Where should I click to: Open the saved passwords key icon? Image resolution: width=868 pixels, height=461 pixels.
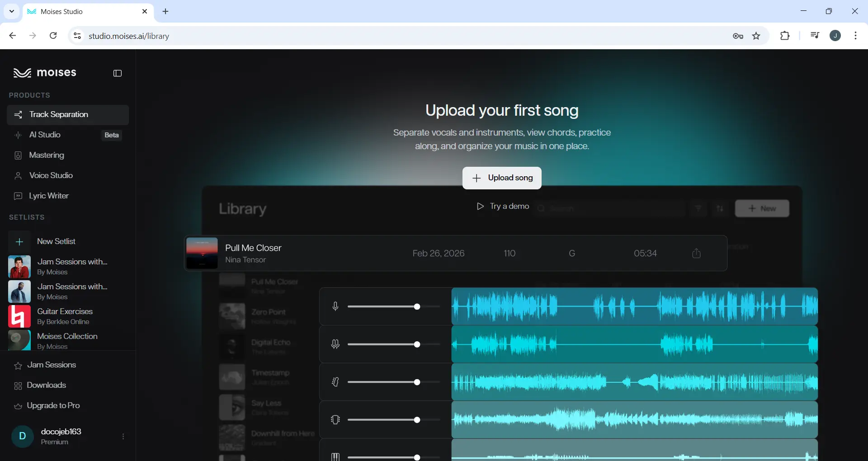coord(738,36)
